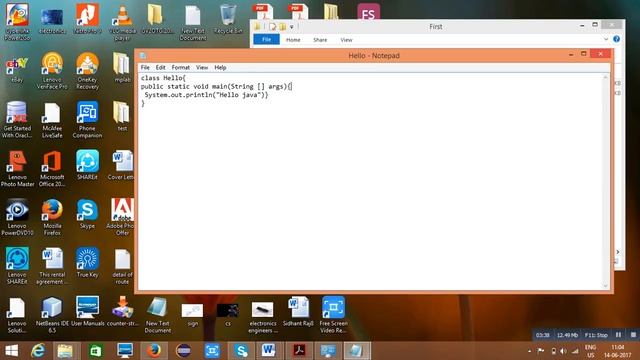The image size is (640, 360).
Task: Open the Help menu in Notepad
Action: tap(220, 67)
